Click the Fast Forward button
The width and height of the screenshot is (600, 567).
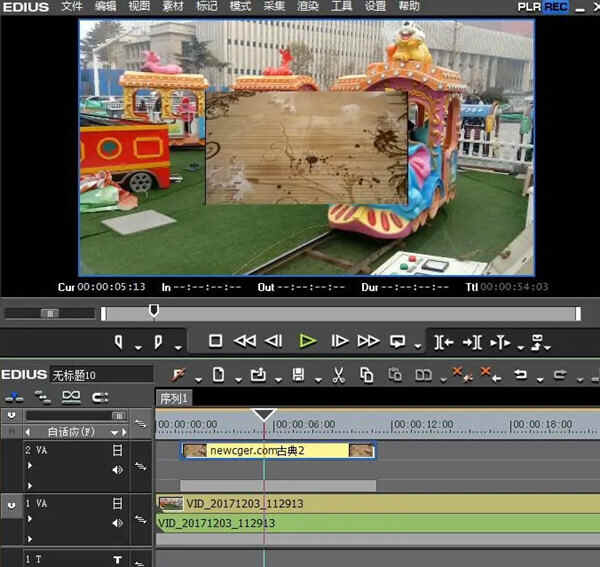tap(368, 341)
